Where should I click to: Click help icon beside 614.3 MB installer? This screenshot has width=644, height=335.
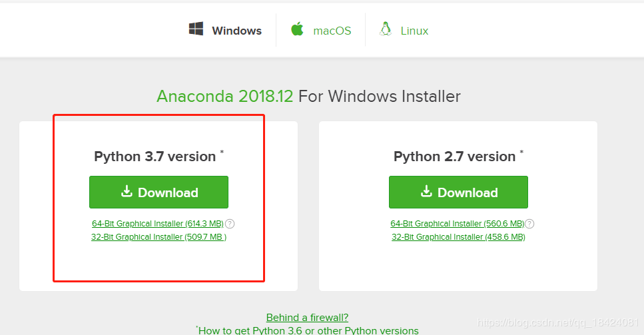point(230,224)
